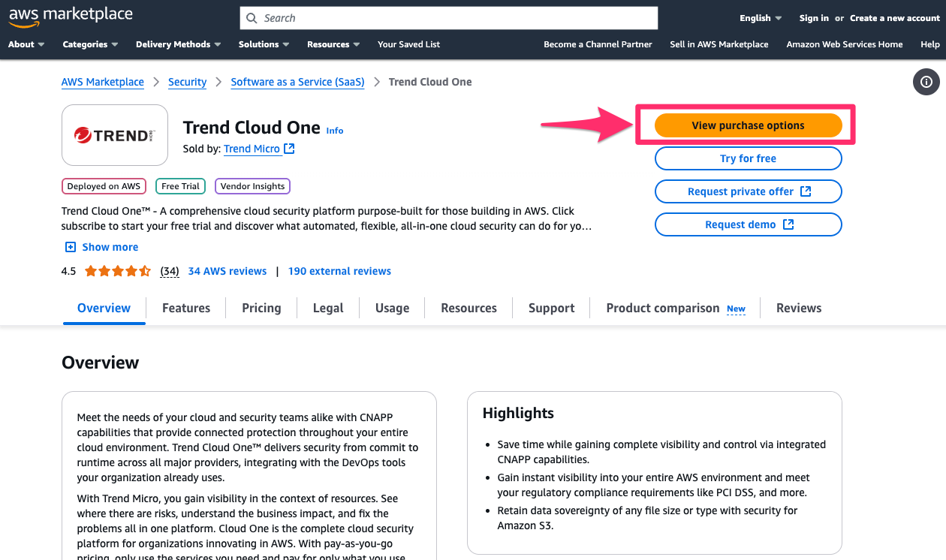Click the Deployed on AWS badge
946x560 pixels.
point(104,186)
